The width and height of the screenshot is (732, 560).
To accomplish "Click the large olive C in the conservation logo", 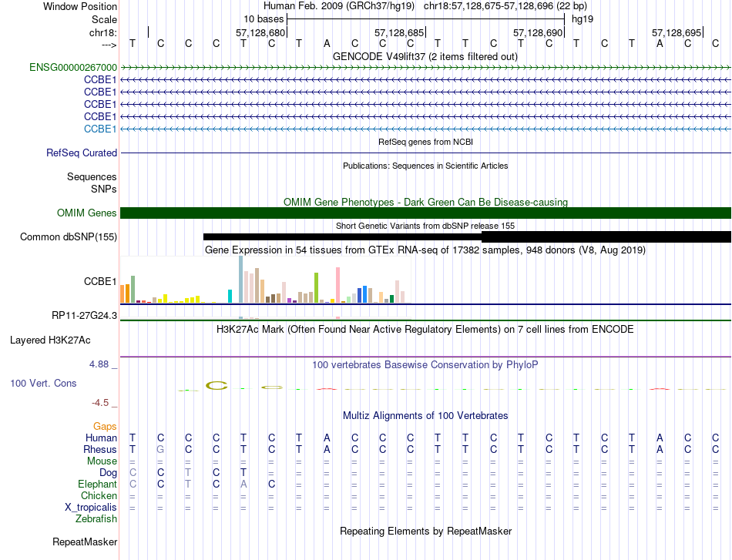I will tap(217, 385).
